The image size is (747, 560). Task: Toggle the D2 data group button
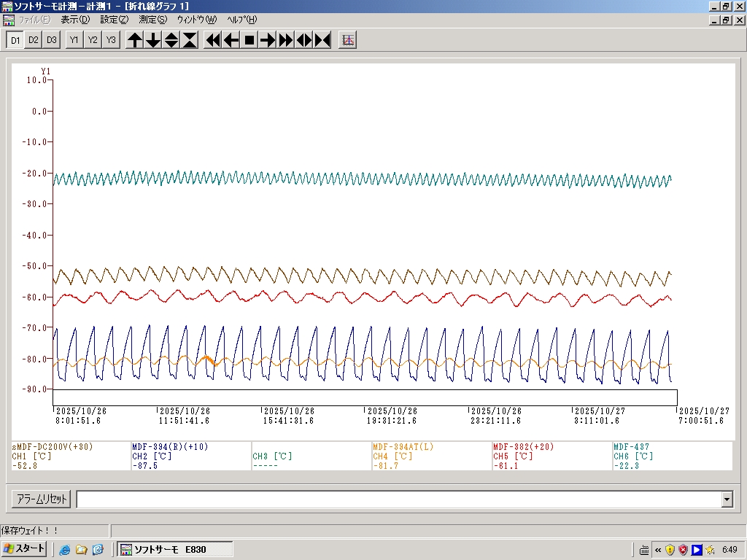coord(33,40)
